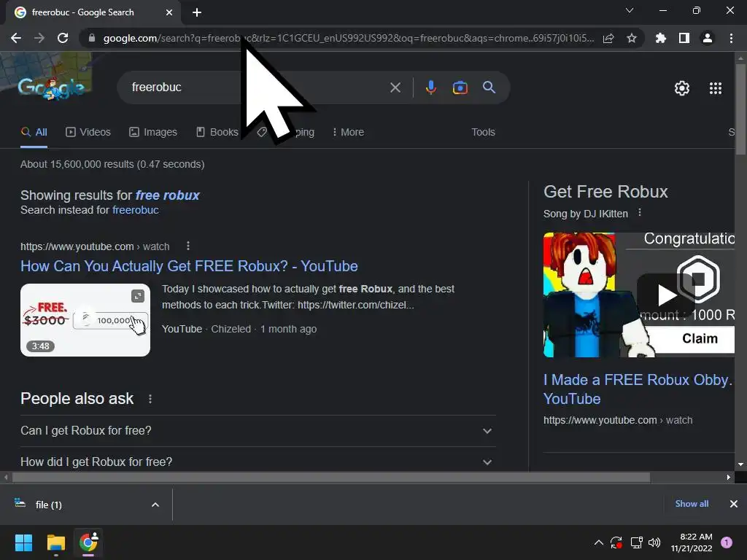Open 'I Made a FREE Robux Obby' link

tap(638, 389)
